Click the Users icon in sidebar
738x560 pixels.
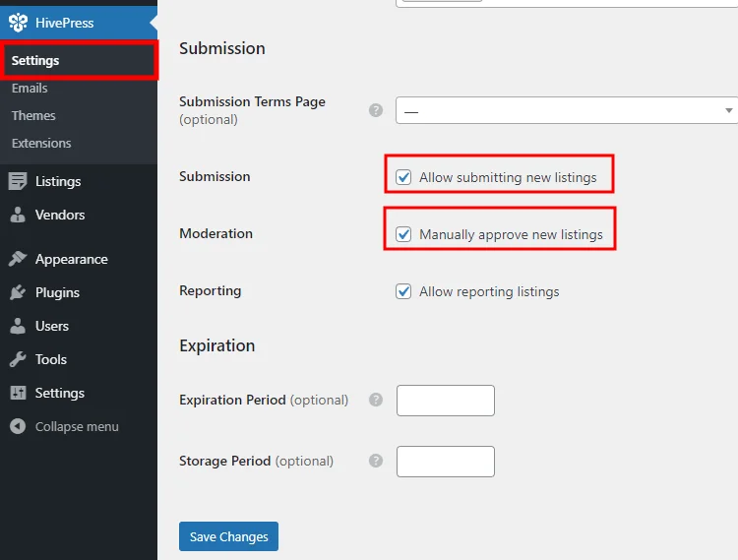tap(18, 326)
